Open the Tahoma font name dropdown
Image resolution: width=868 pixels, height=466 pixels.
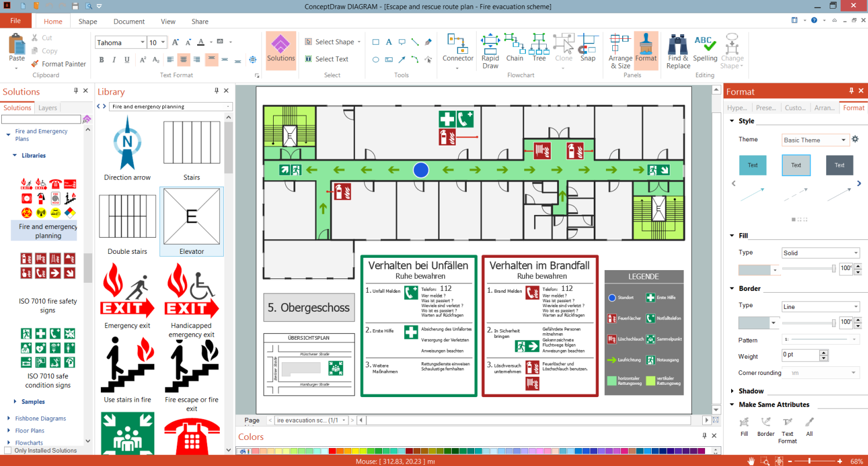click(143, 42)
